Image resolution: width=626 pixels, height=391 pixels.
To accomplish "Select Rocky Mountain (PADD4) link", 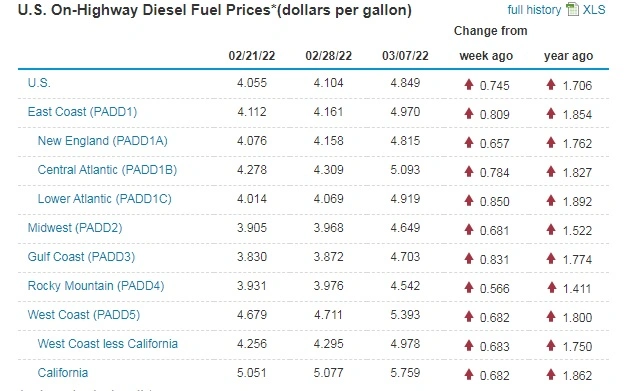I will [96, 286].
